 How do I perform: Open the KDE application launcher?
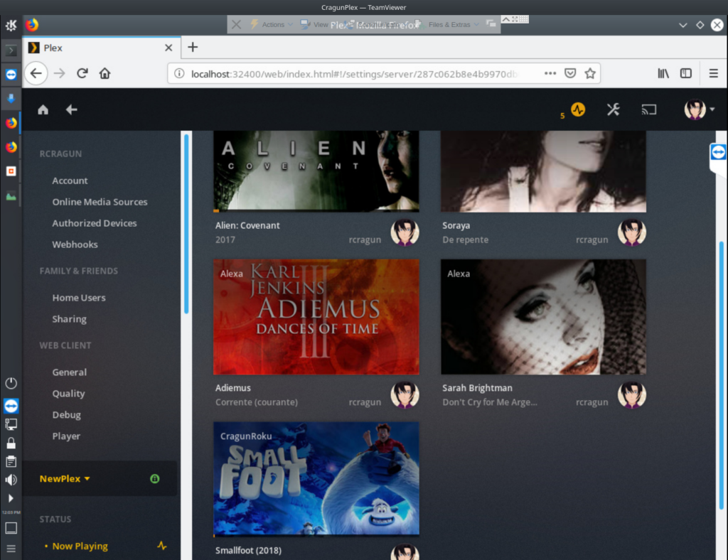(11, 25)
